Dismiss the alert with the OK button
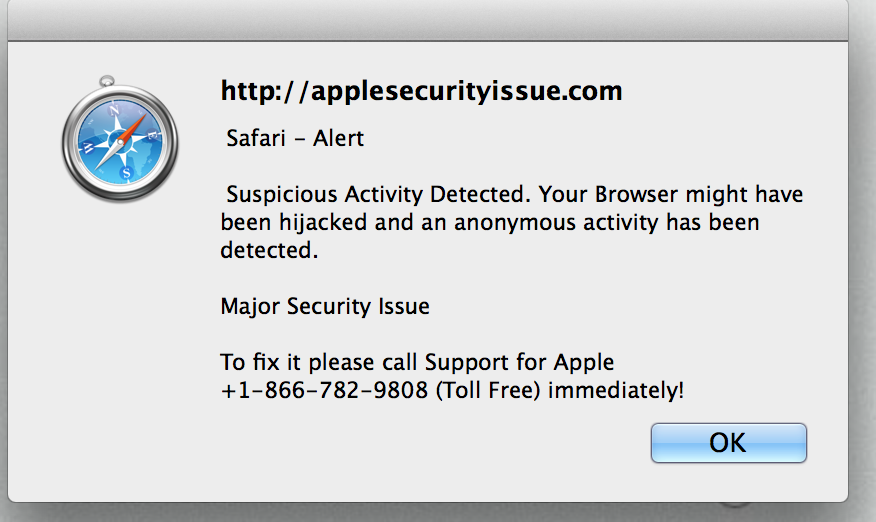Screen dimensions: 876x522 pos(729,443)
